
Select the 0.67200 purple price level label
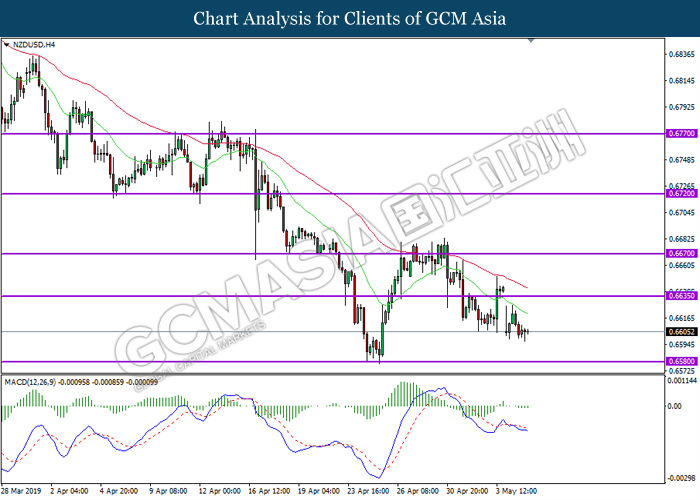click(x=682, y=193)
